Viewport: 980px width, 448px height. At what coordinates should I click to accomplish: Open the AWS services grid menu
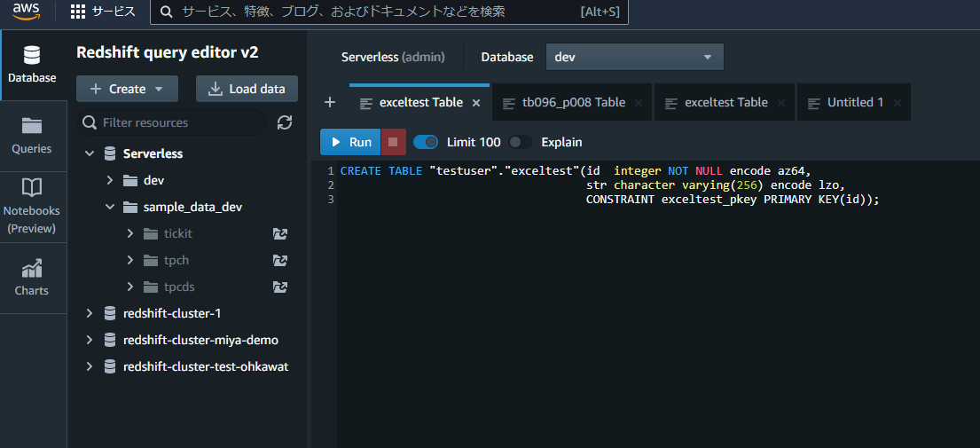[78, 12]
